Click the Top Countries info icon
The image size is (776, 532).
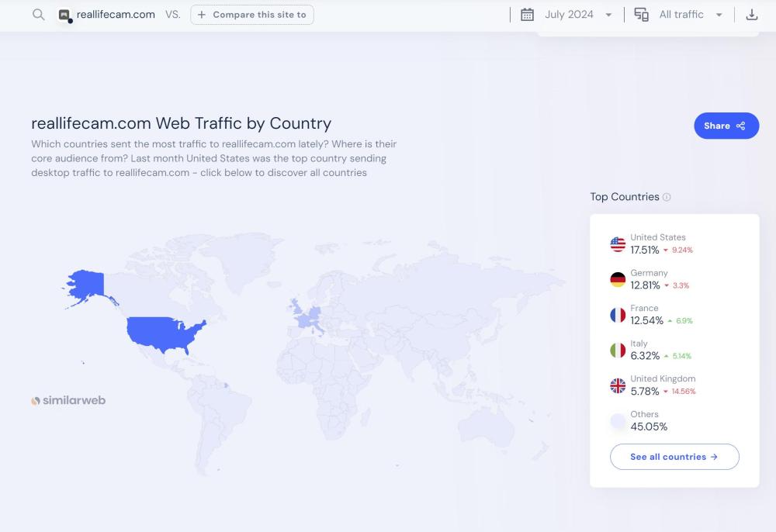pos(667,197)
